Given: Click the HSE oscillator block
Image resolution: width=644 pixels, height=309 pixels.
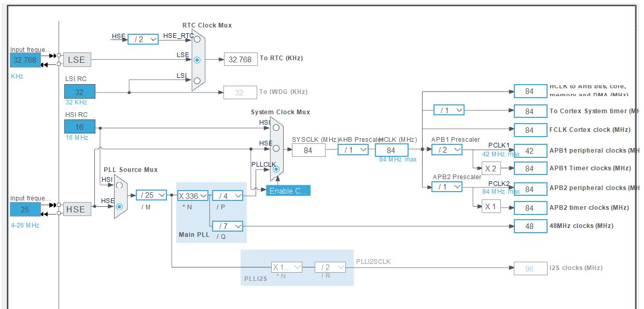Looking at the screenshot, I should click(76, 209).
